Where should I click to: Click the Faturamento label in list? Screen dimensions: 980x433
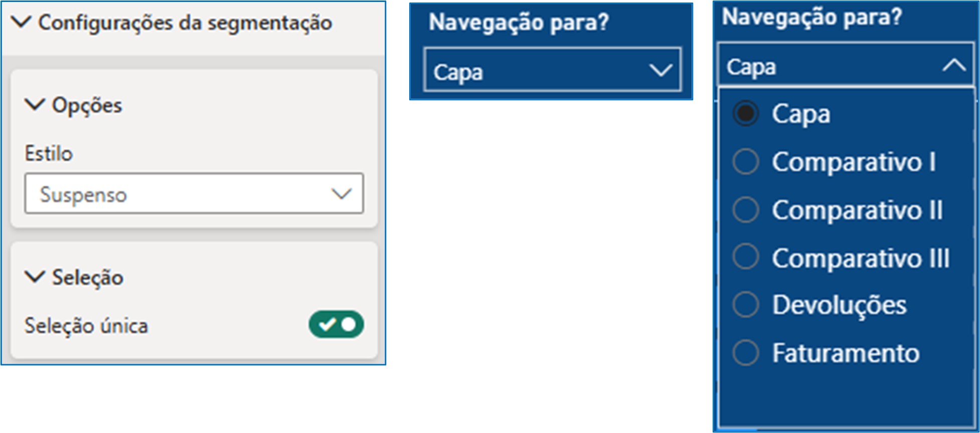[846, 353]
